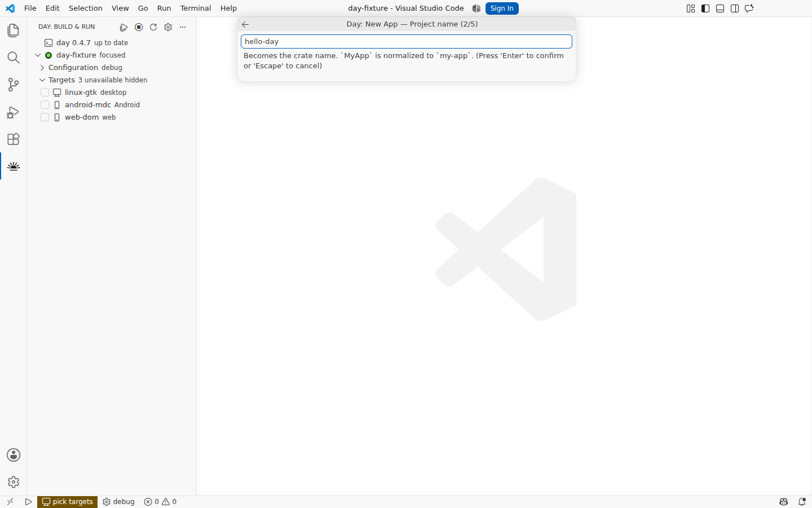
Task: Click the green status dot of day-fixture
Action: (x=48, y=55)
